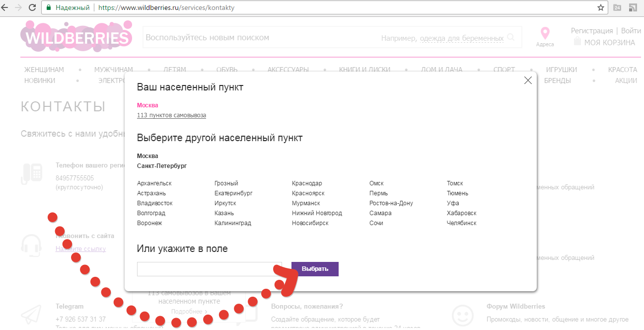
Task: Select Екатеринбург city
Action: coord(233,193)
